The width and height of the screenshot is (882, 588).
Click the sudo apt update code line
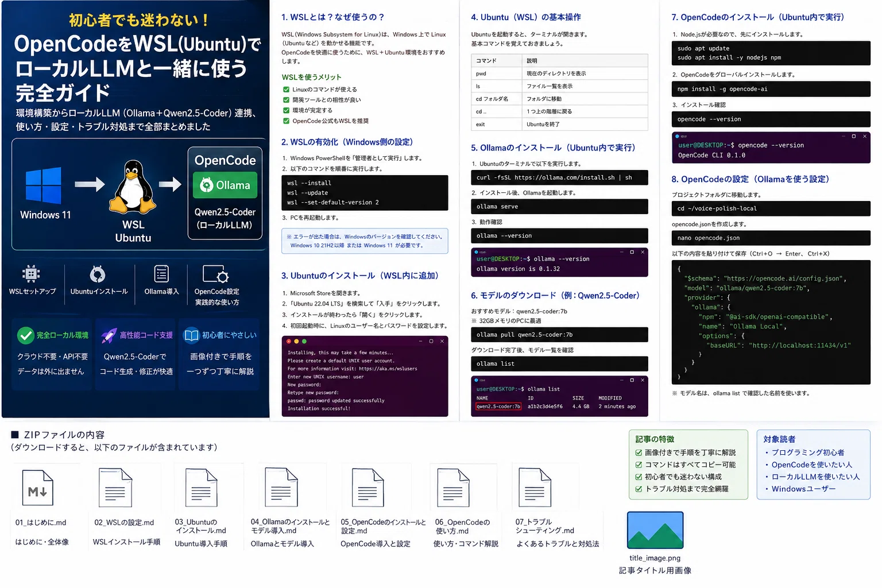703,49
